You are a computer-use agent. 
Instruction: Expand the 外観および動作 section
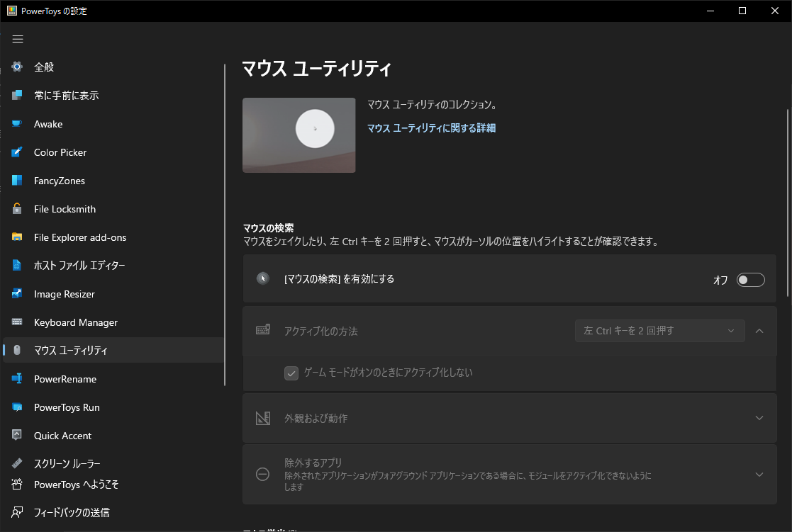(759, 418)
